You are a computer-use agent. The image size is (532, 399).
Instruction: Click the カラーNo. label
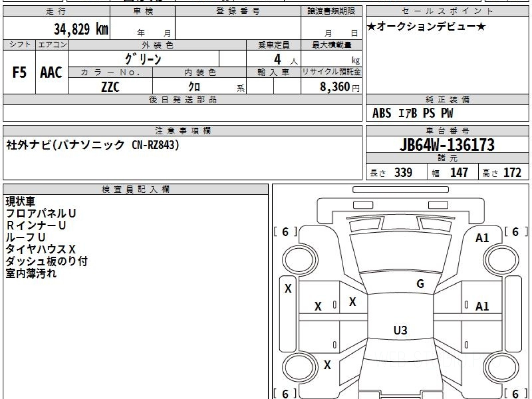click(x=110, y=72)
